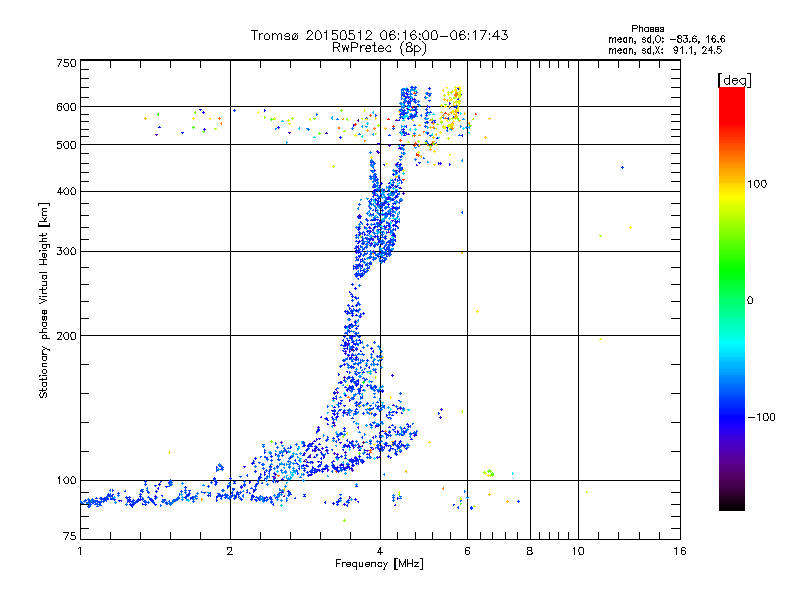This screenshot has height=600, width=800.
Task: Click the '[deg]' colorbar unit label
Action: point(734,80)
